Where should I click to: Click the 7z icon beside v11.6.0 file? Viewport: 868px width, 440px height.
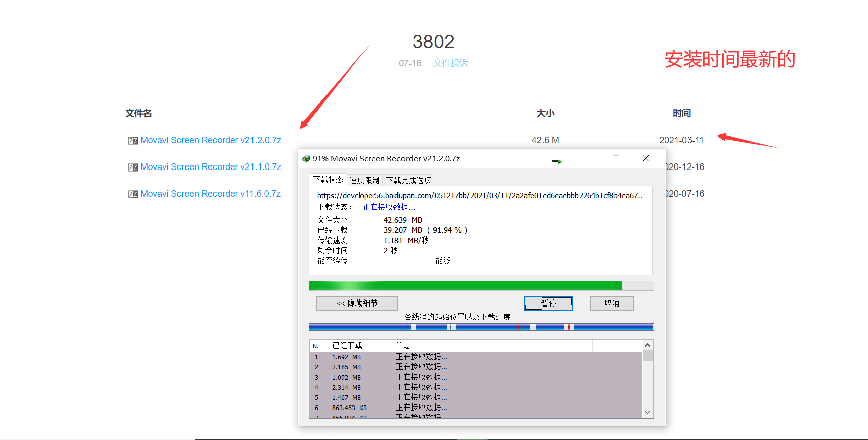click(x=133, y=194)
